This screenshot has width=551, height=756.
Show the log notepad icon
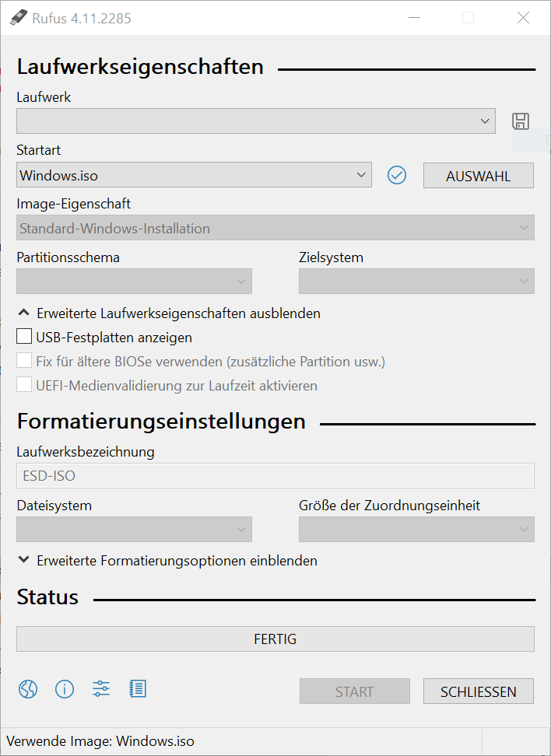coord(138,689)
